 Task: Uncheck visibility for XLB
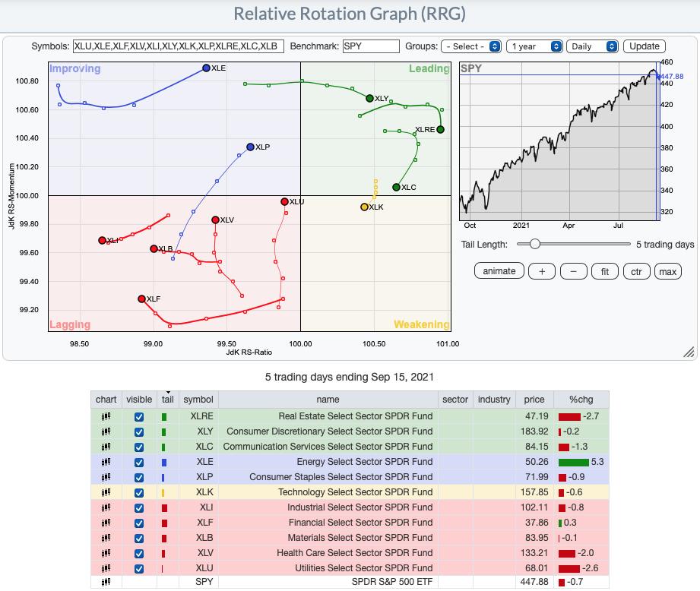[139, 538]
